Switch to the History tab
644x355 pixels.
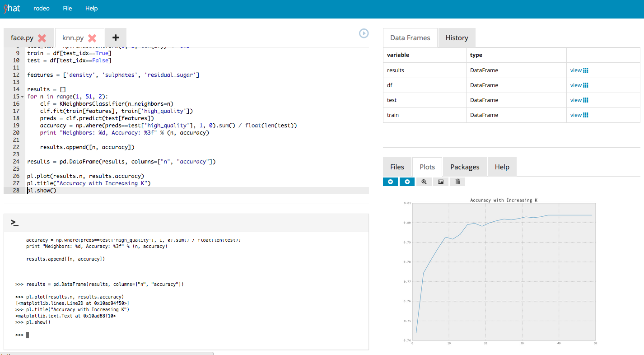tap(457, 37)
